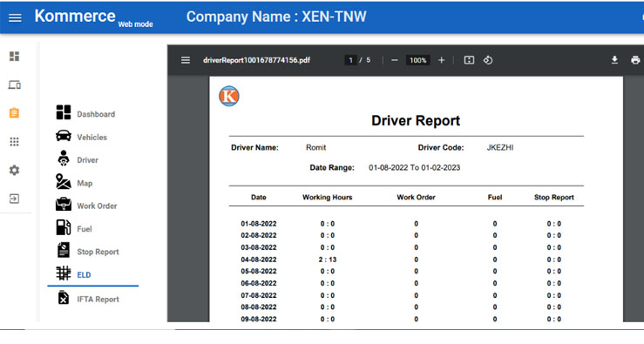Click the Kommerce K logo in the report

click(x=229, y=96)
